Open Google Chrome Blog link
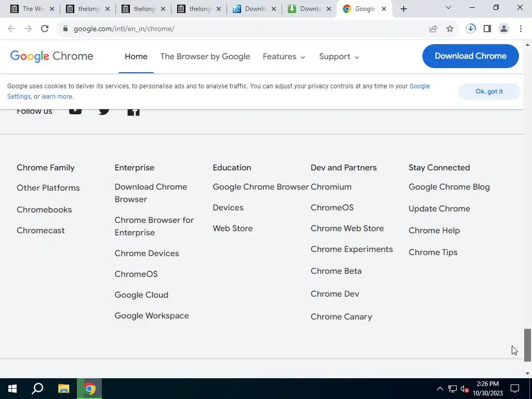 click(449, 187)
